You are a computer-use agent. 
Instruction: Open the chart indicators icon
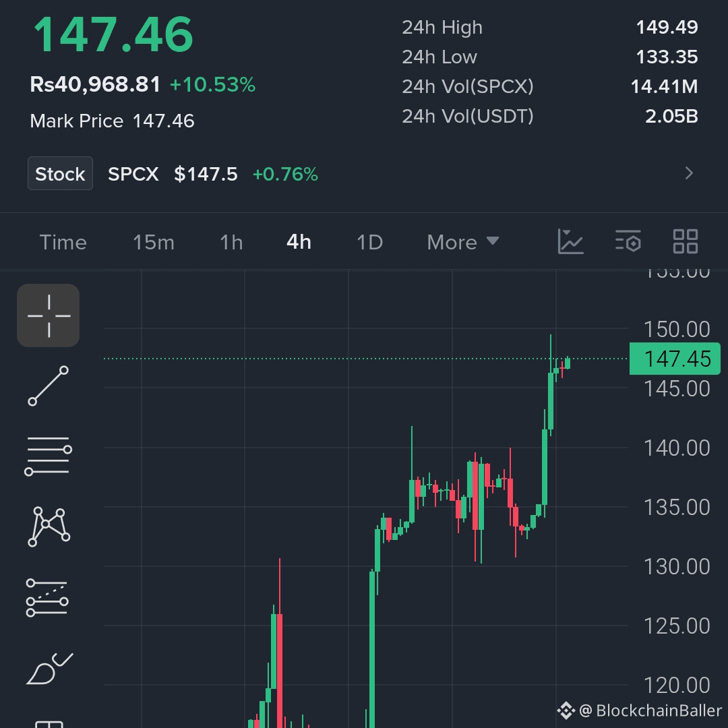570,241
